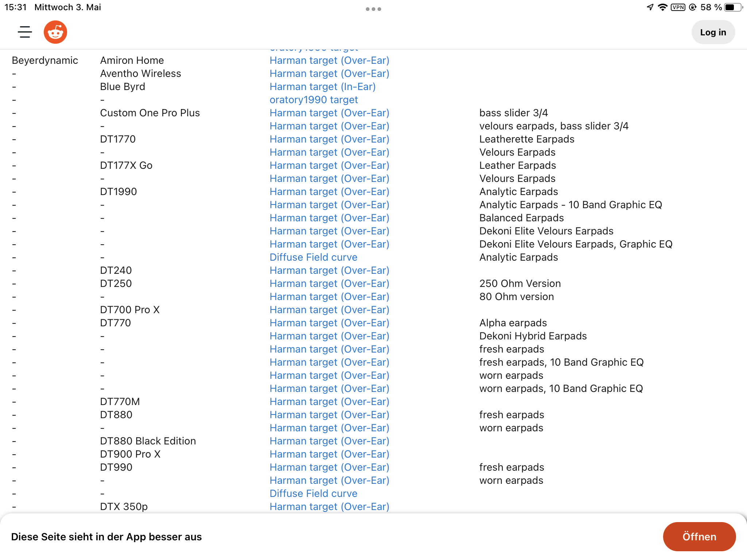Tap the Log in button
The width and height of the screenshot is (747, 560).
[713, 32]
